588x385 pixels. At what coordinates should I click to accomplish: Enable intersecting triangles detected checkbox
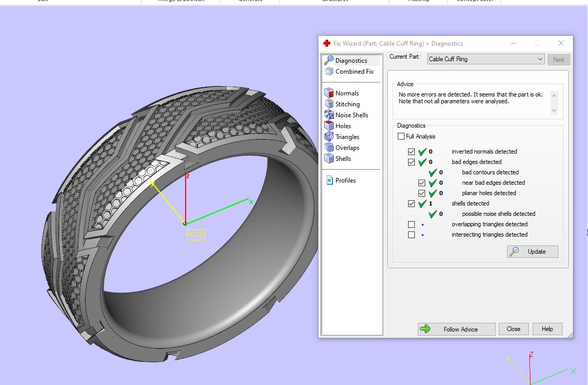tap(411, 235)
